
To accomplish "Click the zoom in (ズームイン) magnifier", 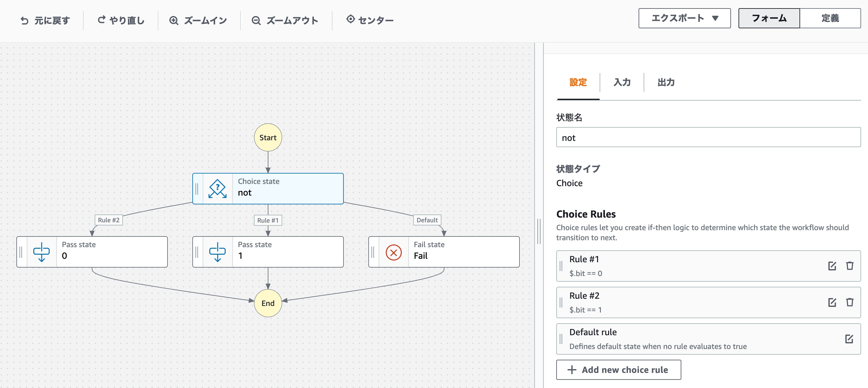I will (x=174, y=21).
